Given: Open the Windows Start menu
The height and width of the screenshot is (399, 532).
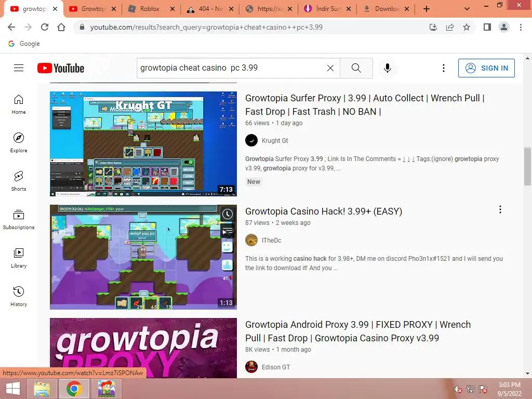Looking at the screenshot, I should (13, 389).
